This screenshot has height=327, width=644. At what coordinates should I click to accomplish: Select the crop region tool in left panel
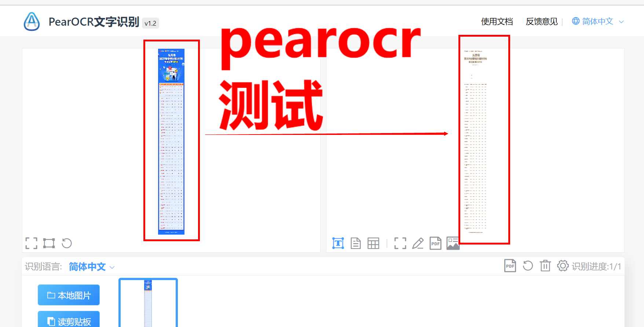[x=49, y=243]
